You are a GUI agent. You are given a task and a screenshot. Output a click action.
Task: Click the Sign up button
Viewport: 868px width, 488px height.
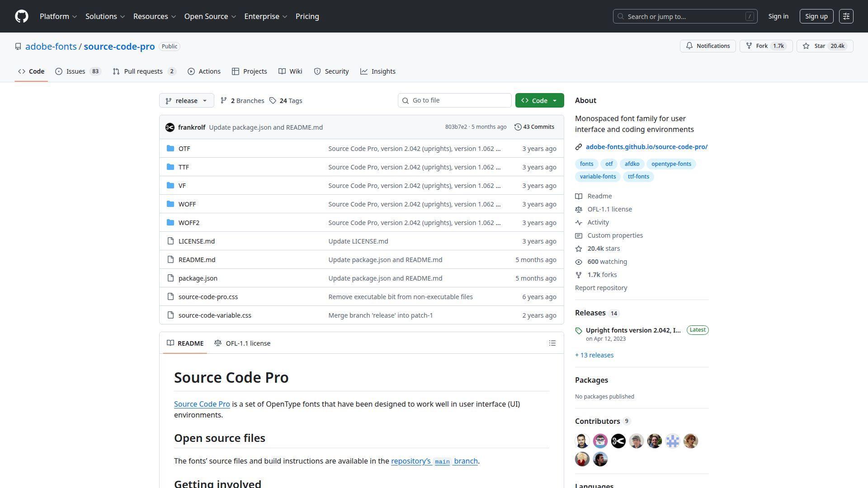click(x=816, y=16)
